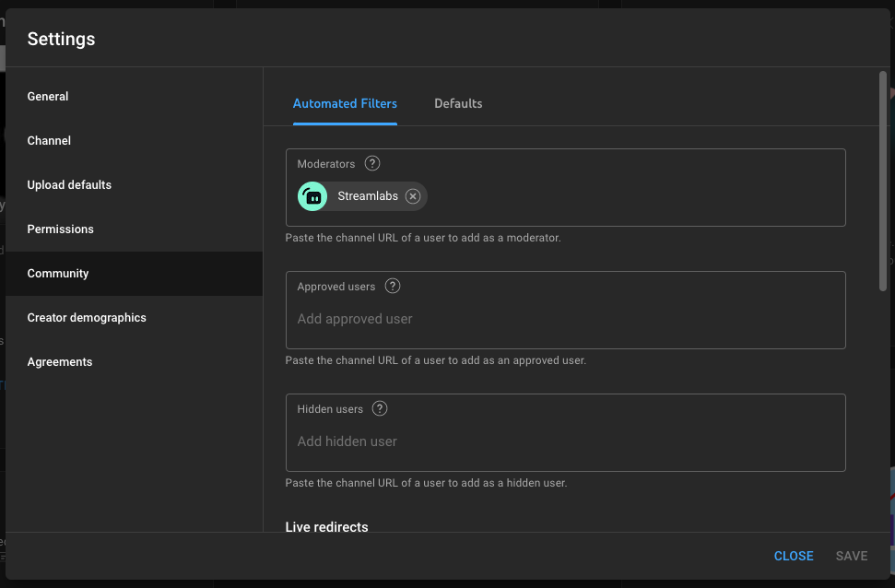Select Community in the sidebar
The image size is (895, 588).
pyautogui.click(x=58, y=274)
